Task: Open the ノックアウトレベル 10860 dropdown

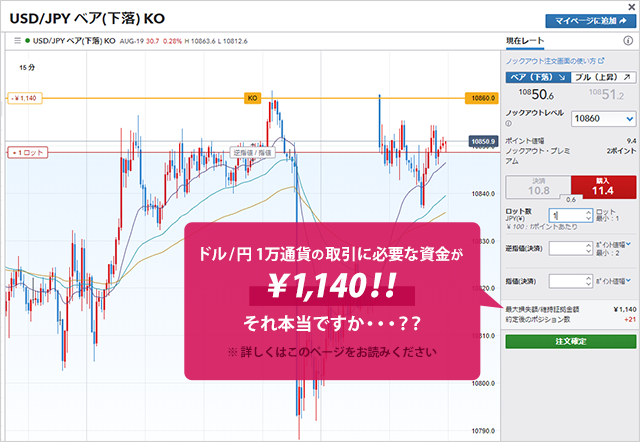Action: (x=601, y=118)
